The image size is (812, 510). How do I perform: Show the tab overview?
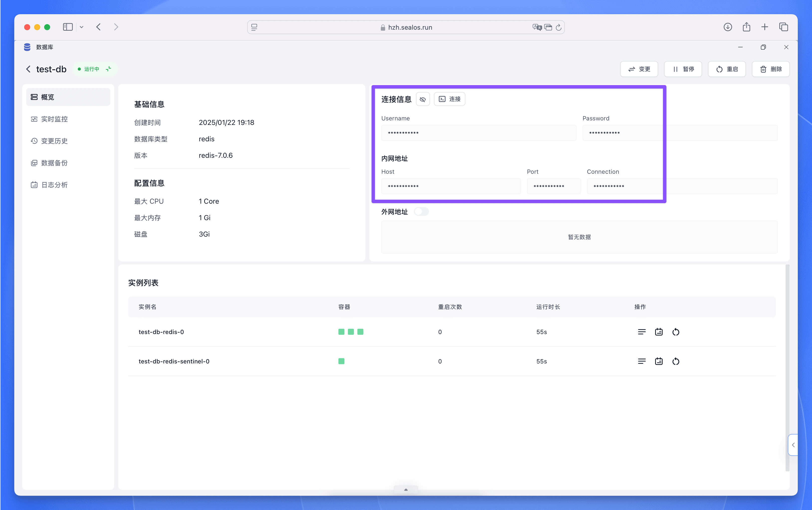coord(784,27)
